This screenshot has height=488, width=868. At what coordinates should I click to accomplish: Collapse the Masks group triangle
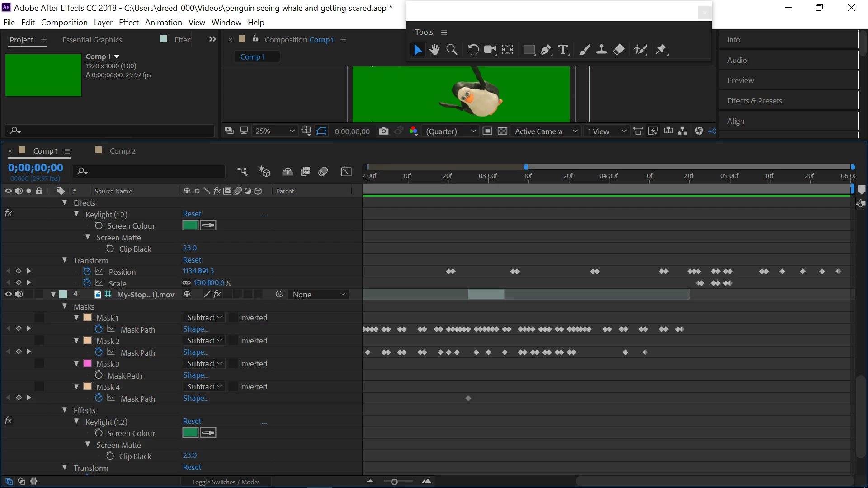tap(65, 306)
